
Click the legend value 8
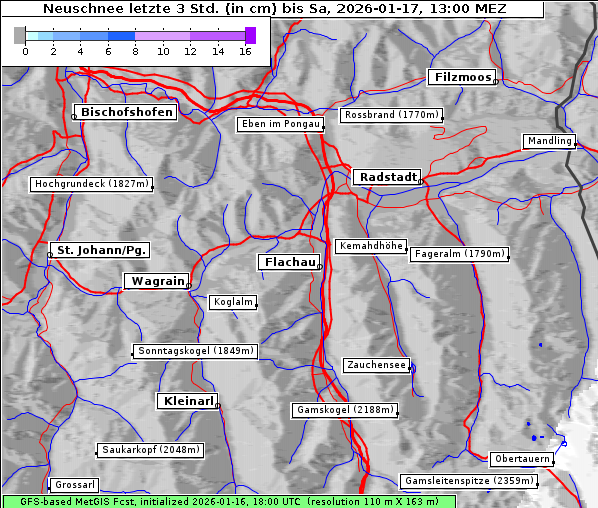[x=135, y=51]
